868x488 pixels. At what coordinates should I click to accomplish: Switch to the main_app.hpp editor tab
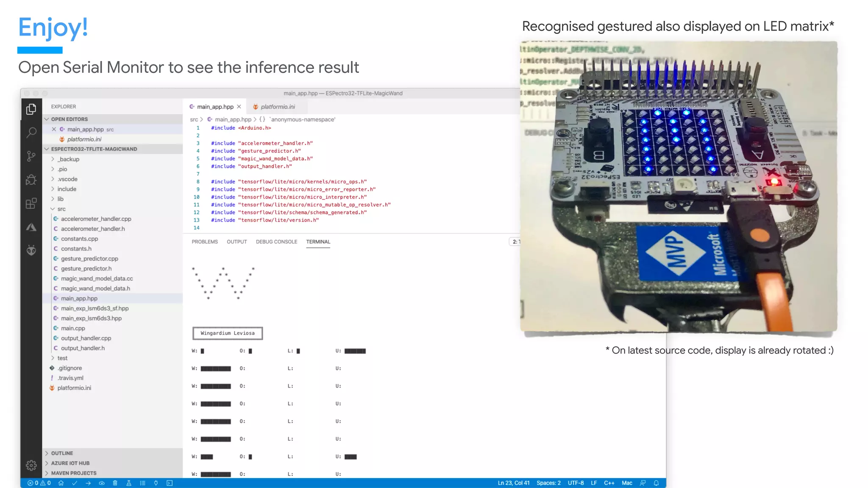click(215, 107)
